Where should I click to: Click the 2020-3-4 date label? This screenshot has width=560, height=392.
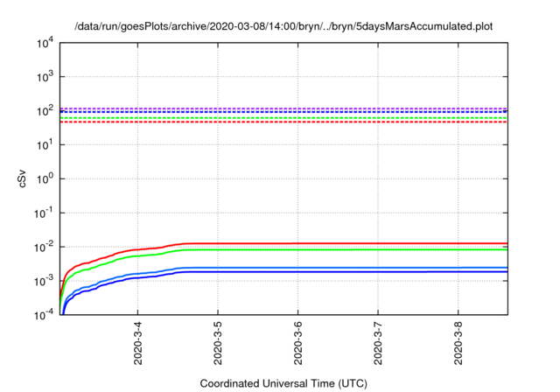138,343
